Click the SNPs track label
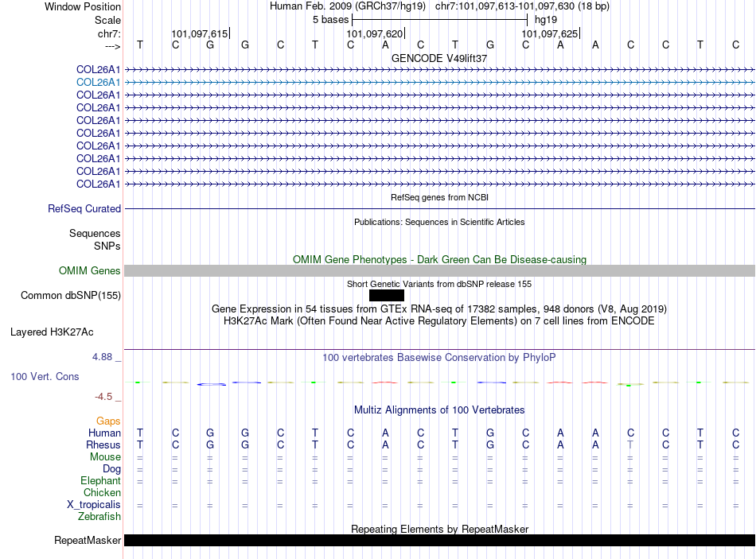Viewport: 756px width, 559px height. (107, 247)
